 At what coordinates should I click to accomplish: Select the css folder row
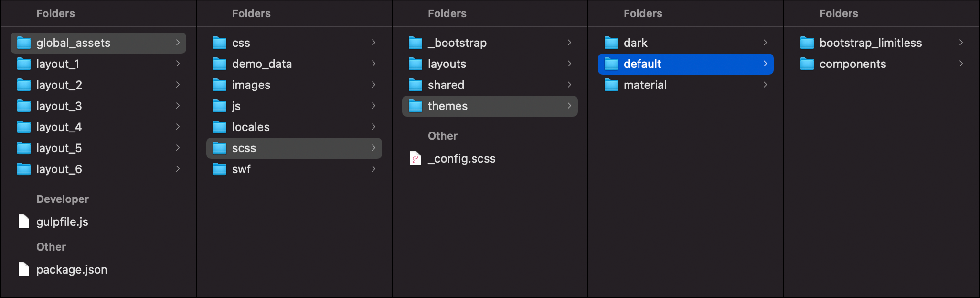(294, 43)
